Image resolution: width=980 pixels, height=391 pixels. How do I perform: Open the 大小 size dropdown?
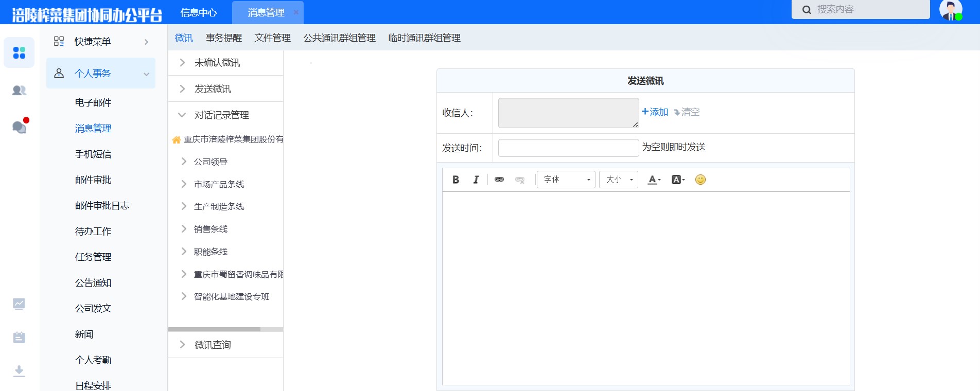(x=619, y=180)
